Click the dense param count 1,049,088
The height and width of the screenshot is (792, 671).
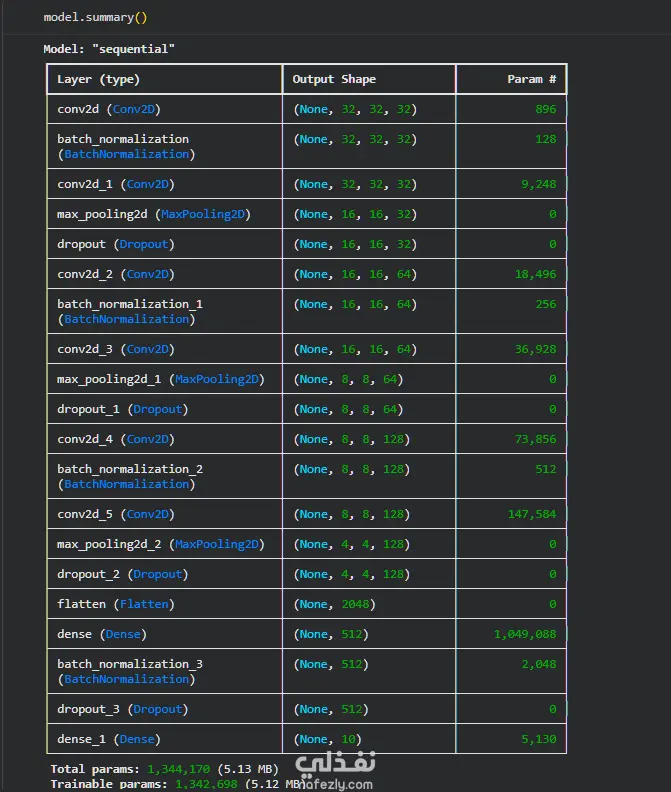pyautogui.click(x=524, y=634)
